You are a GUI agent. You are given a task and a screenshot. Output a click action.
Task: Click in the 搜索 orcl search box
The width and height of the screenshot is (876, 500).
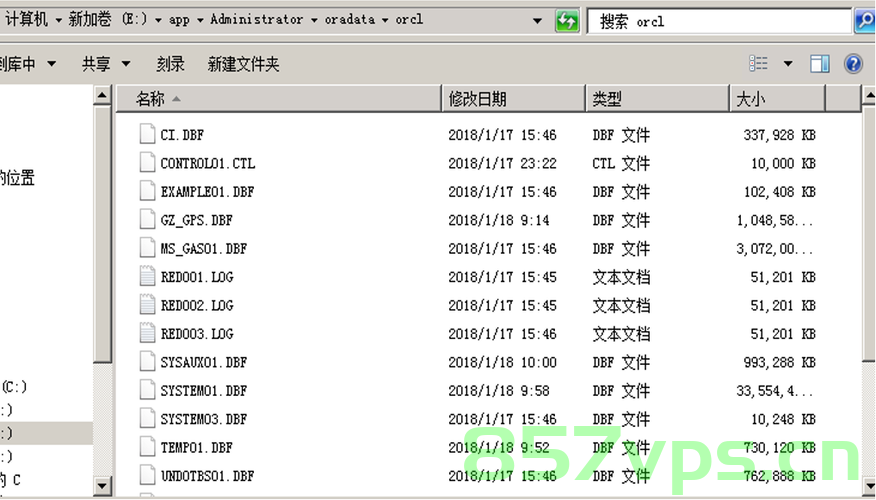click(x=720, y=21)
